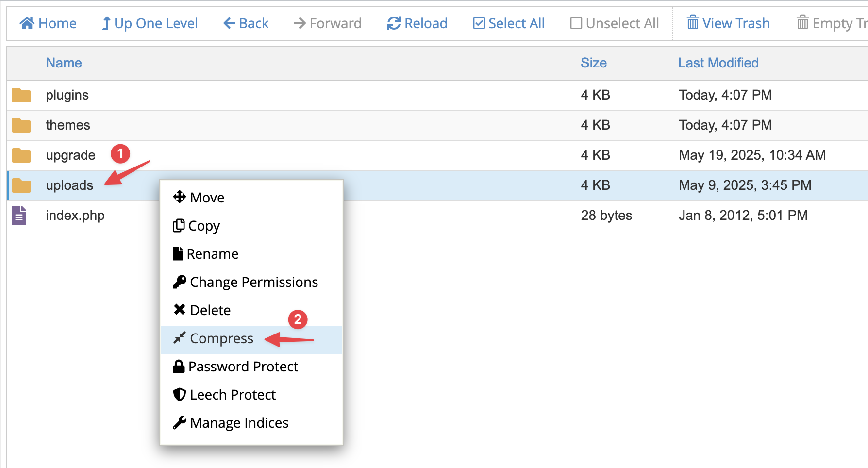Image resolution: width=868 pixels, height=468 pixels.
Task: Click the Reload circular arrows icon
Action: coord(394,23)
